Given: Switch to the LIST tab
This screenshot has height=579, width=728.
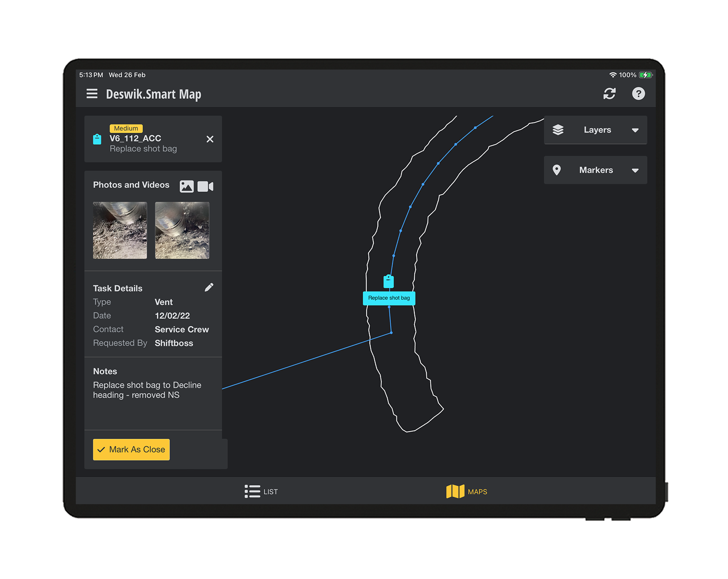Looking at the screenshot, I should 261,491.
